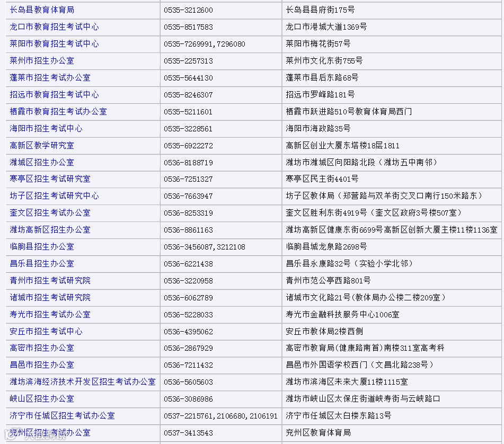Select phone number 0536-8188719
The width and height of the screenshot is (504, 444).
tap(188, 163)
